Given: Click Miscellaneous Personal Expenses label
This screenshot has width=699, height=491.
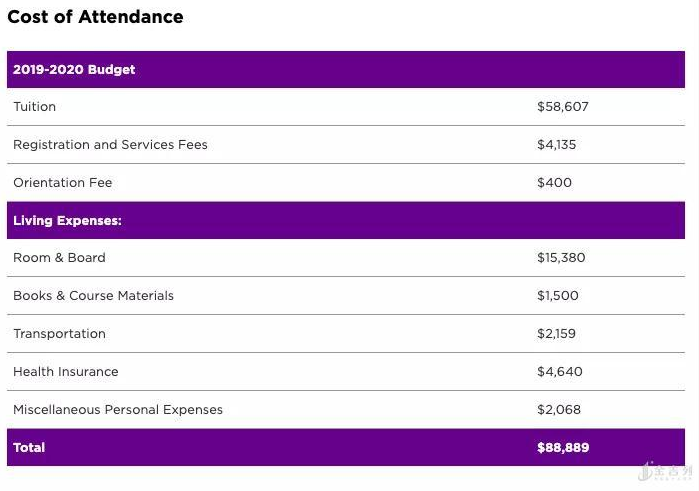Looking at the screenshot, I should [x=118, y=410].
